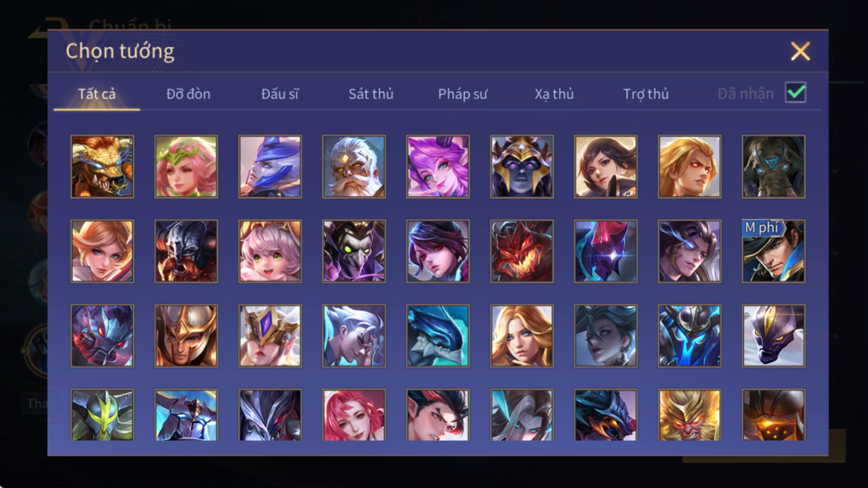
Task: Select the red-haired woman hero portrait
Action: (354, 415)
